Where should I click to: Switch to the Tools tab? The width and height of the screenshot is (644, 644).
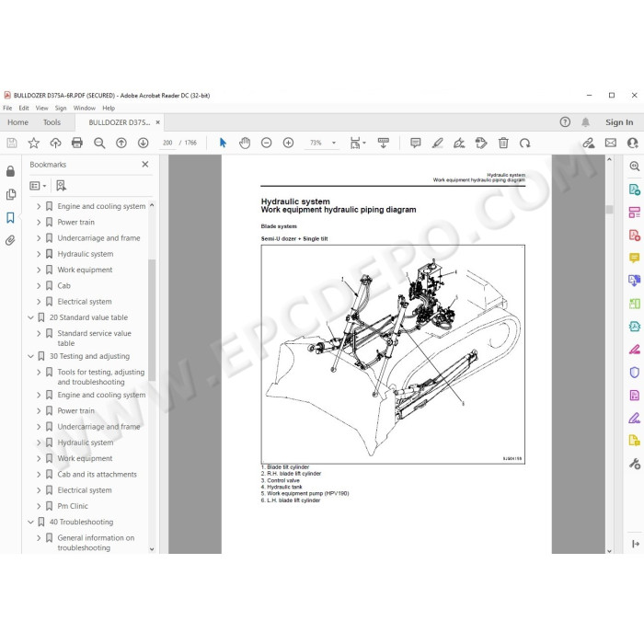[x=52, y=122]
